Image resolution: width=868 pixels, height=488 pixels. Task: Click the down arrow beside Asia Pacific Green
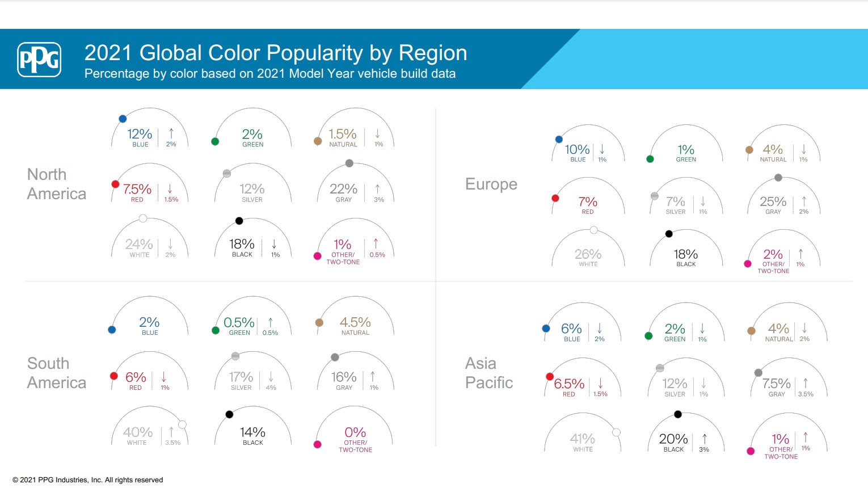(702, 329)
